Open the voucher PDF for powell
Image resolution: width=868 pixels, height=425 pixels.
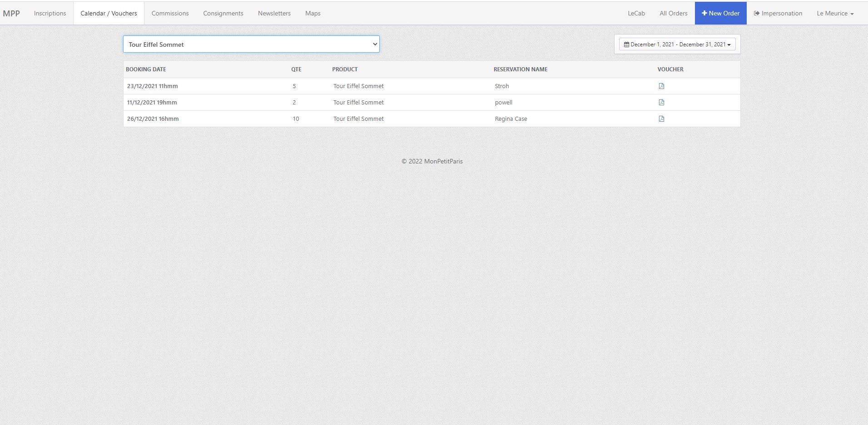coord(661,103)
